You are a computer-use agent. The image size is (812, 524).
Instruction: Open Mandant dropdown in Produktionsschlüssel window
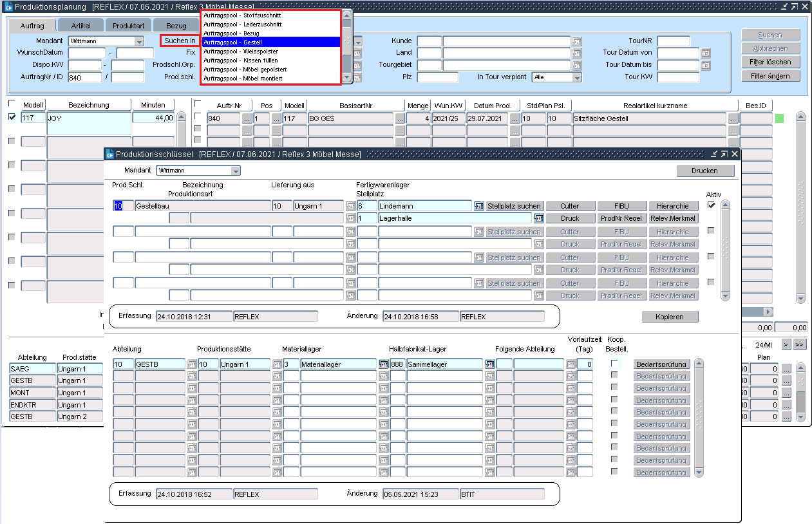click(236, 171)
